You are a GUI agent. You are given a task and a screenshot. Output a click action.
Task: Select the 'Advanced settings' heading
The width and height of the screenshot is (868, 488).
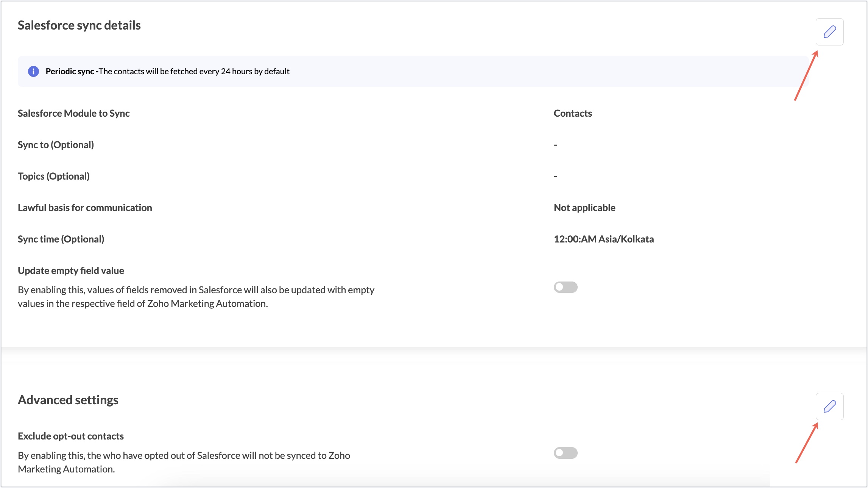click(x=68, y=400)
